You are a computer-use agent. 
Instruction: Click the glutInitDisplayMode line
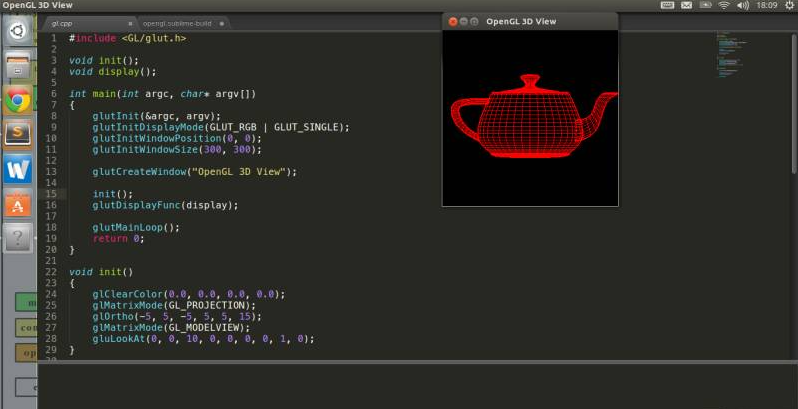point(221,127)
